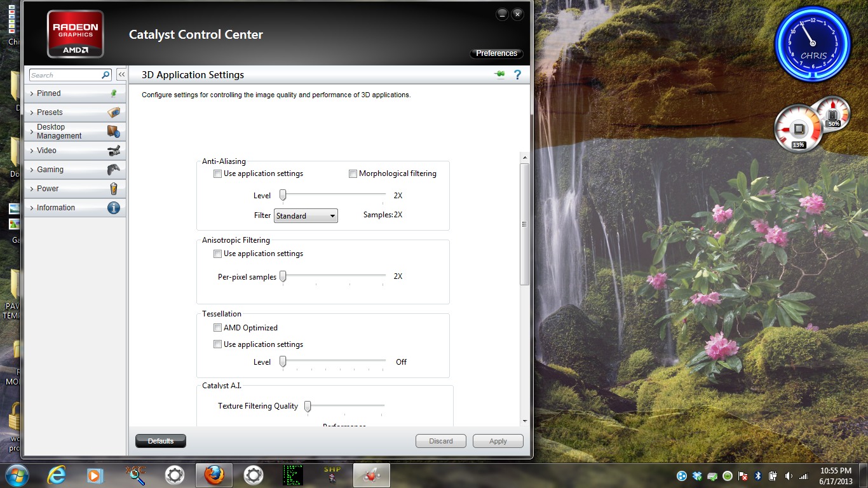Expand Gaming using its chevron arrow
This screenshot has width=868, height=488.
coord(32,170)
